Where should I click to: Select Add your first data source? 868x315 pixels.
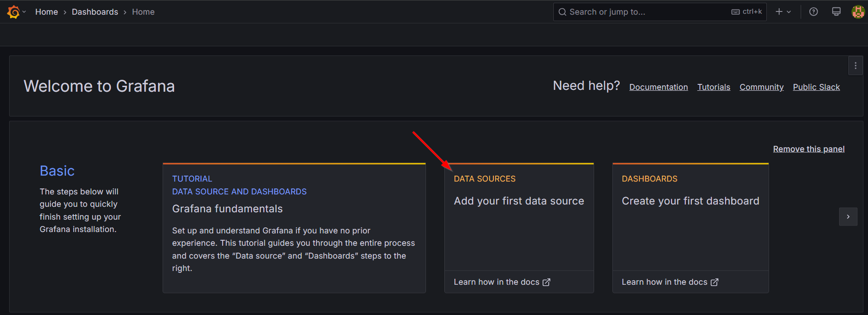click(x=519, y=201)
